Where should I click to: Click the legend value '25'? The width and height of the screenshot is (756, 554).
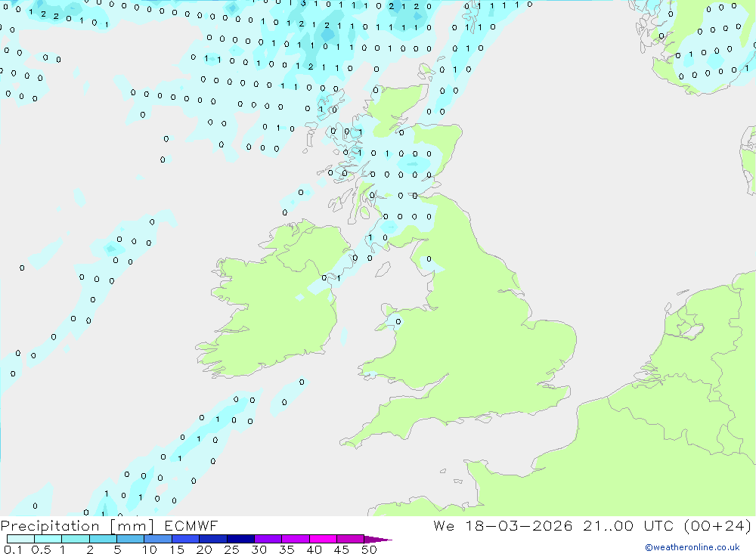[x=231, y=549]
